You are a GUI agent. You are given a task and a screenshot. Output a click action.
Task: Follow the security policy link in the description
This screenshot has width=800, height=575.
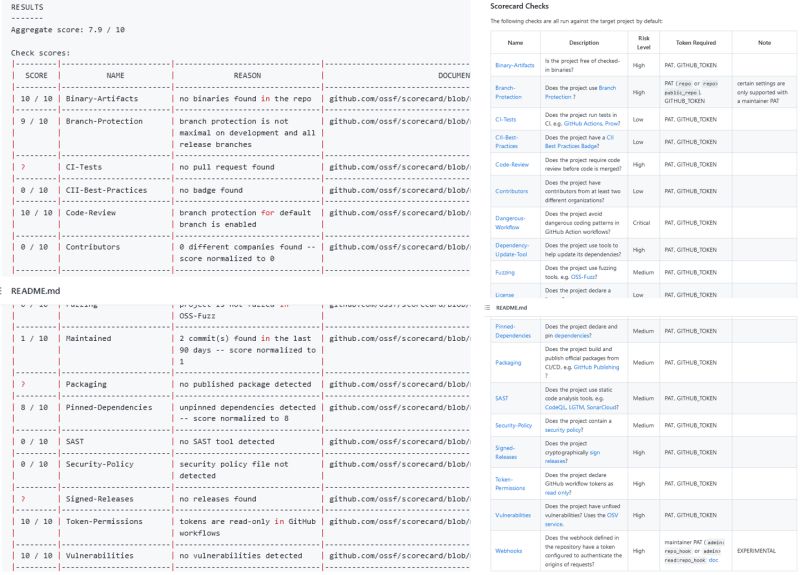click(564, 430)
